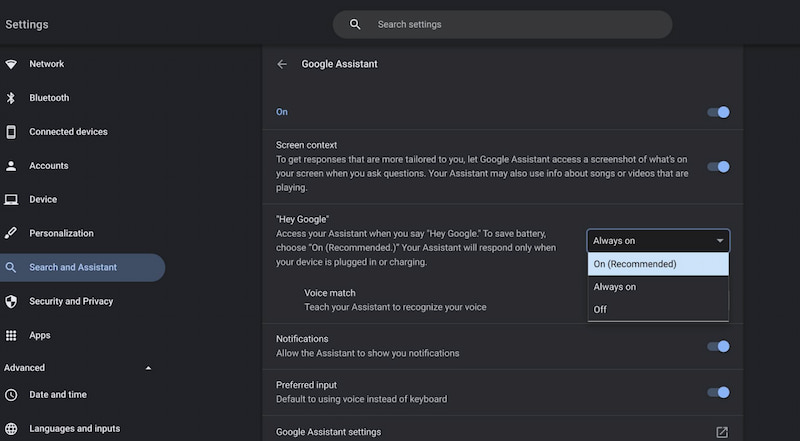The height and width of the screenshot is (441, 800).
Task: Click the Screen context heading
Action: 307,145
